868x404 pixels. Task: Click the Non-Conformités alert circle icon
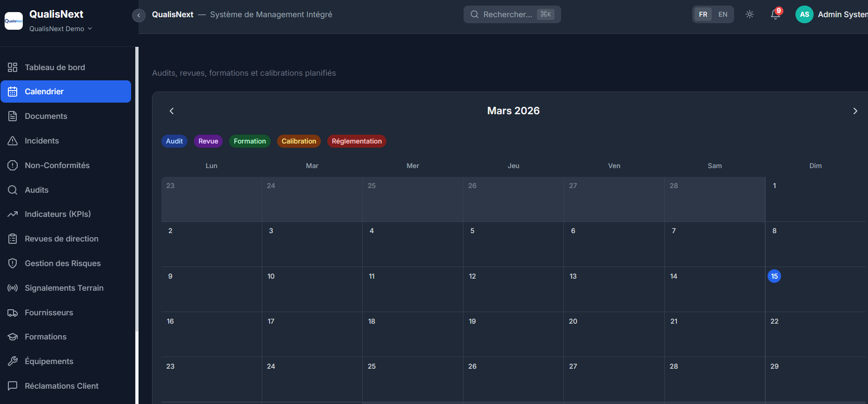pos(13,165)
